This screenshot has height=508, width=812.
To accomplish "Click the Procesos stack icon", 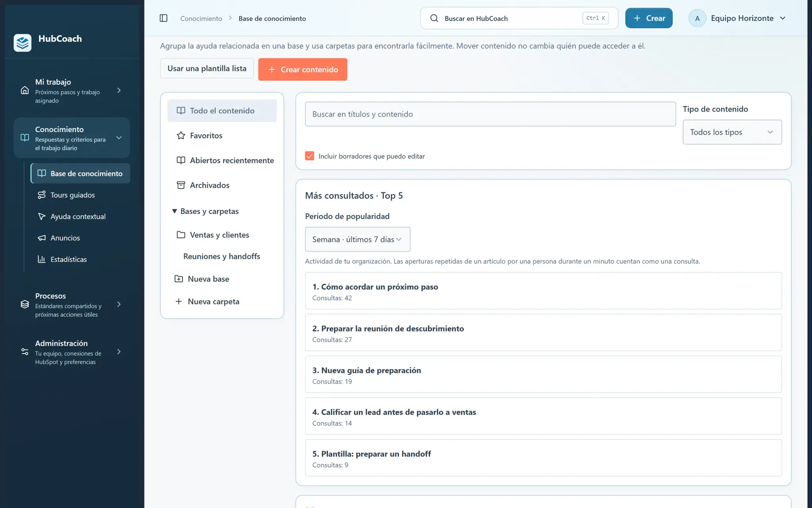I will click(x=25, y=304).
